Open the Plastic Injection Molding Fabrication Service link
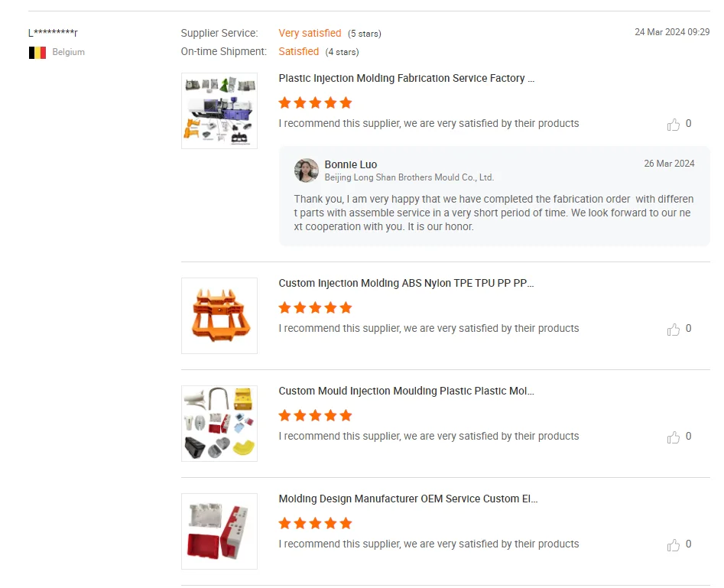 [x=406, y=79]
